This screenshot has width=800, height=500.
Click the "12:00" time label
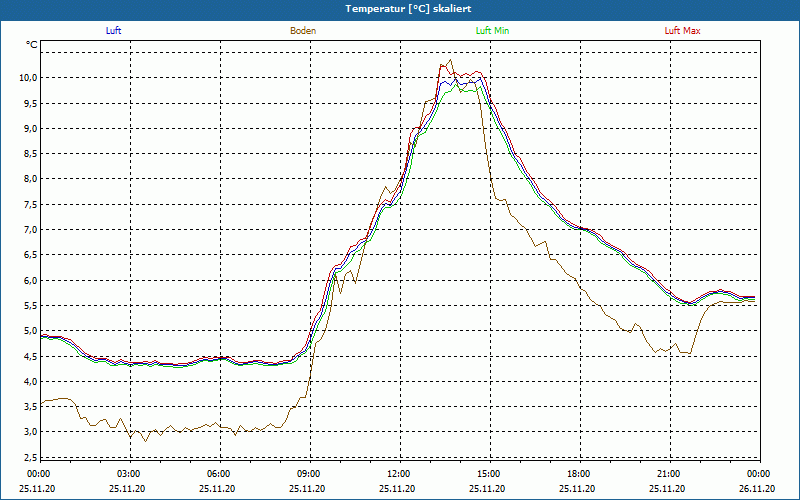[x=398, y=474]
